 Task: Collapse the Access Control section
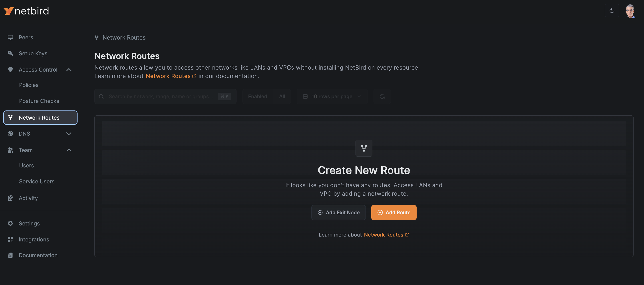[x=69, y=70]
